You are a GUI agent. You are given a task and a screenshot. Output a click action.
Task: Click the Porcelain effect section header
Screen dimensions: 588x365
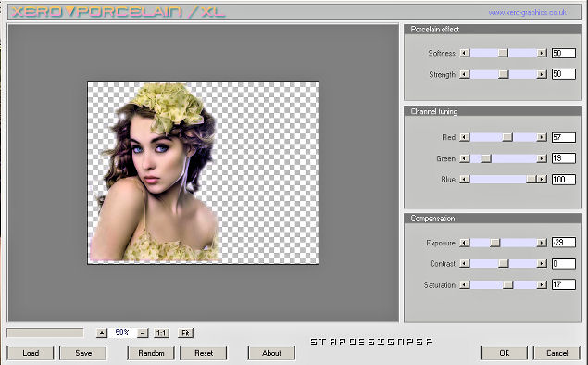coord(493,30)
